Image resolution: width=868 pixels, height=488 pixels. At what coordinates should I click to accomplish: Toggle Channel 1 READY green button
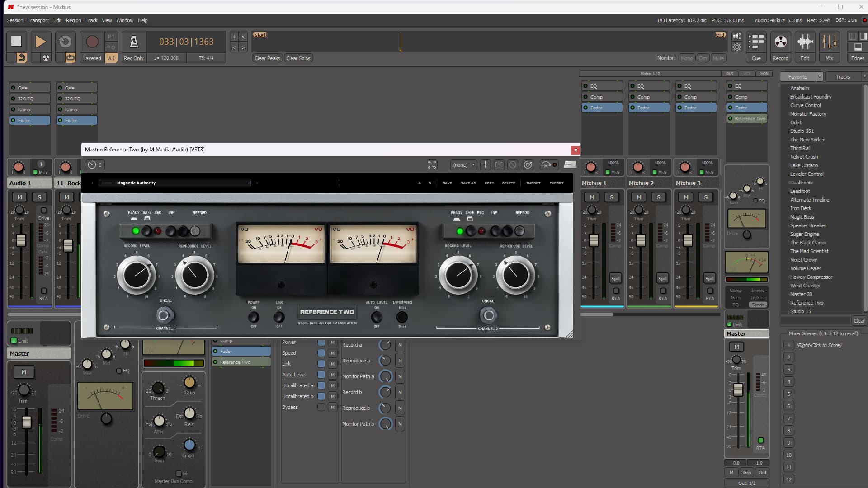[135, 231]
